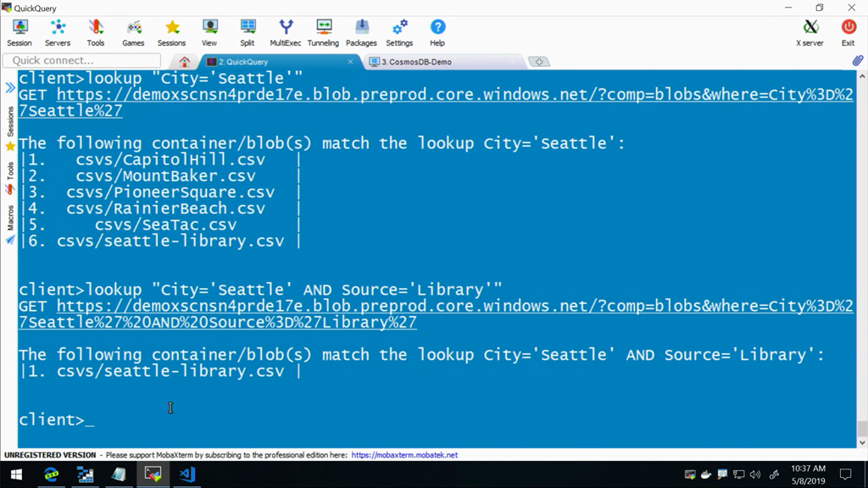Open the Help question icon

[437, 33]
